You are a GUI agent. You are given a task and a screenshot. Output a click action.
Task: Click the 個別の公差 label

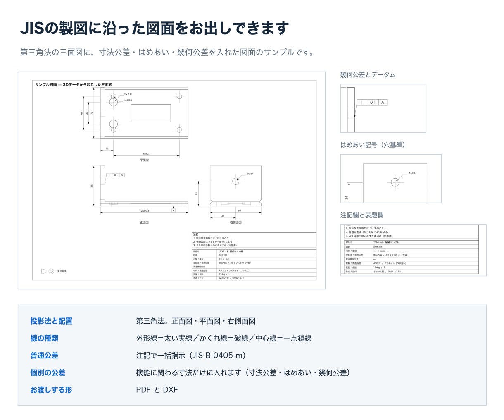coord(48,373)
